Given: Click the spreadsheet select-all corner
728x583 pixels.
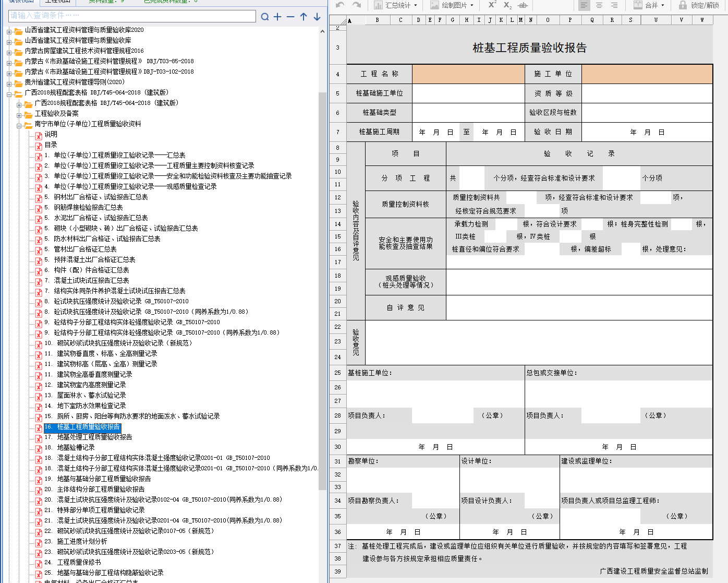Looking at the screenshot, I should [x=338, y=20].
